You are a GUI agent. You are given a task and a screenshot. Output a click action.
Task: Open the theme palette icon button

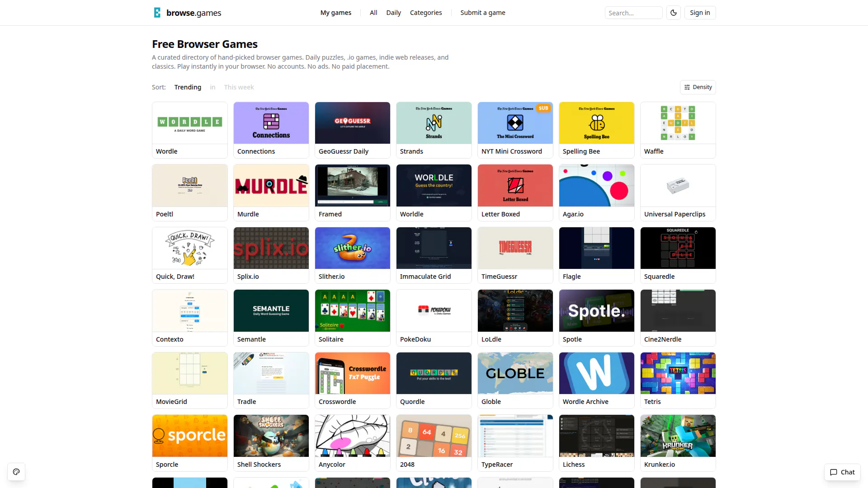pyautogui.click(x=16, y=472)
